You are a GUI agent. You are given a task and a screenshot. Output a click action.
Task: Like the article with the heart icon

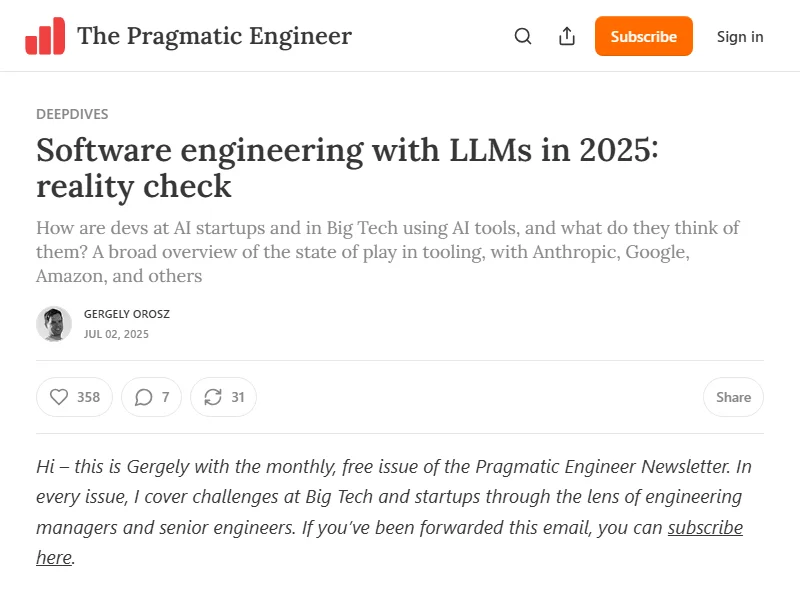pos(59,397)
